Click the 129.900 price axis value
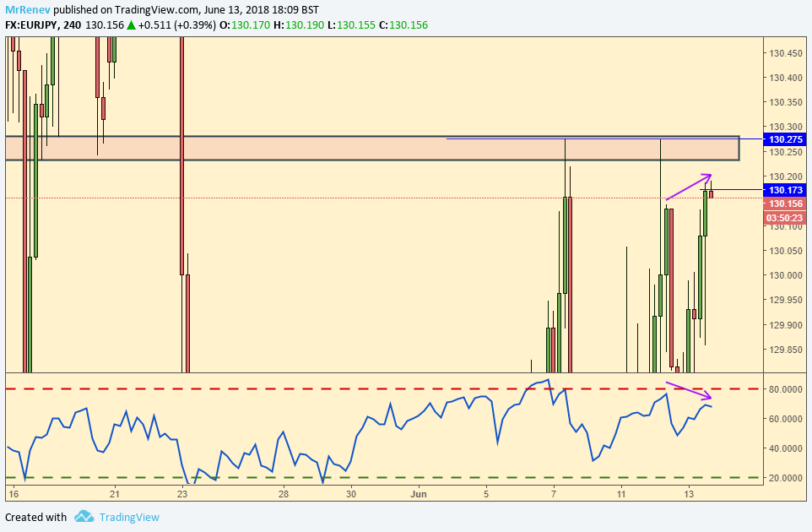The image size is (812, 532). (786, 325)
